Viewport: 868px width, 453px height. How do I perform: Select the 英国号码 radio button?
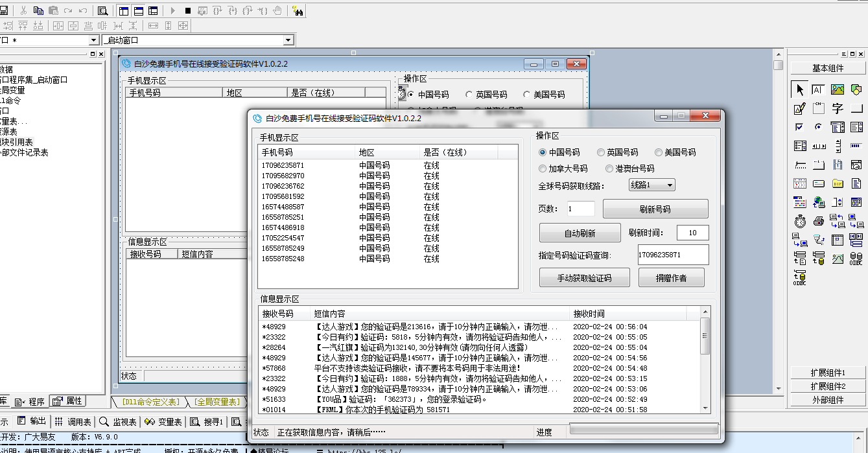click(601, 152)
